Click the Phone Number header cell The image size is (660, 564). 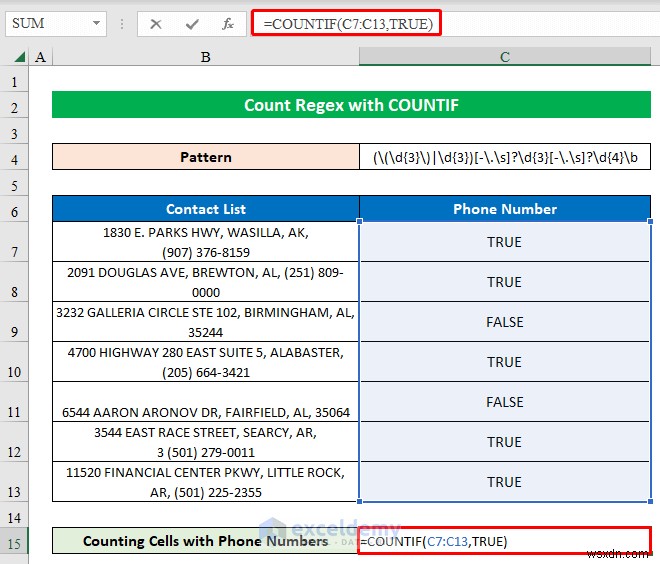coord(505,209)
